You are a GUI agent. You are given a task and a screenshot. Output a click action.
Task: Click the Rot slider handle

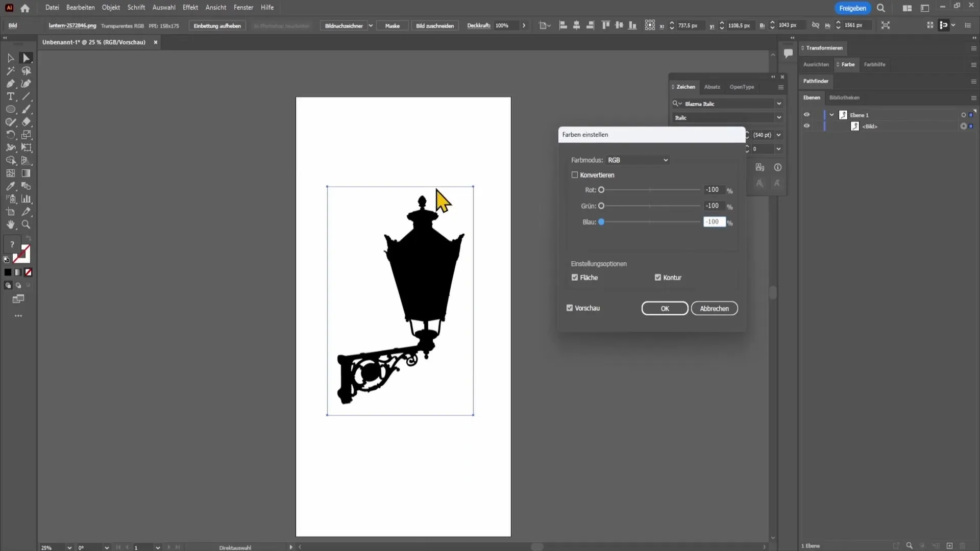pyautogui.click(x=601, y=190)
